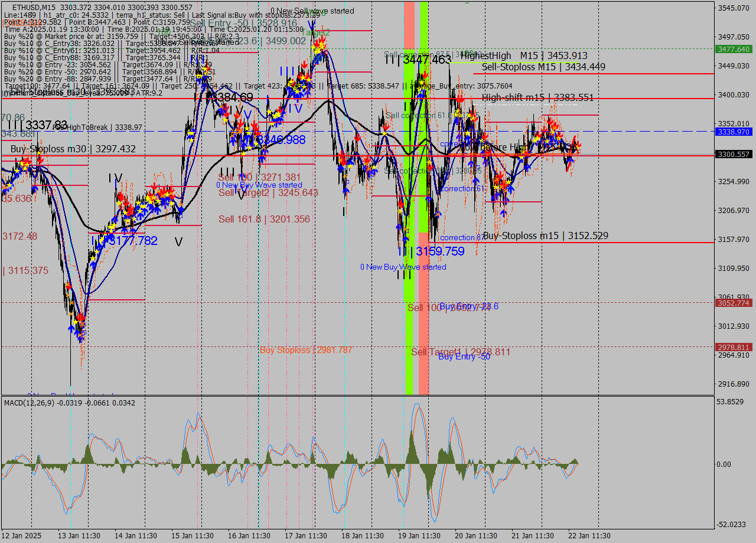
Task: Click the 19 Jan 11:30 time axis label
Action: [x=419, y=536]
